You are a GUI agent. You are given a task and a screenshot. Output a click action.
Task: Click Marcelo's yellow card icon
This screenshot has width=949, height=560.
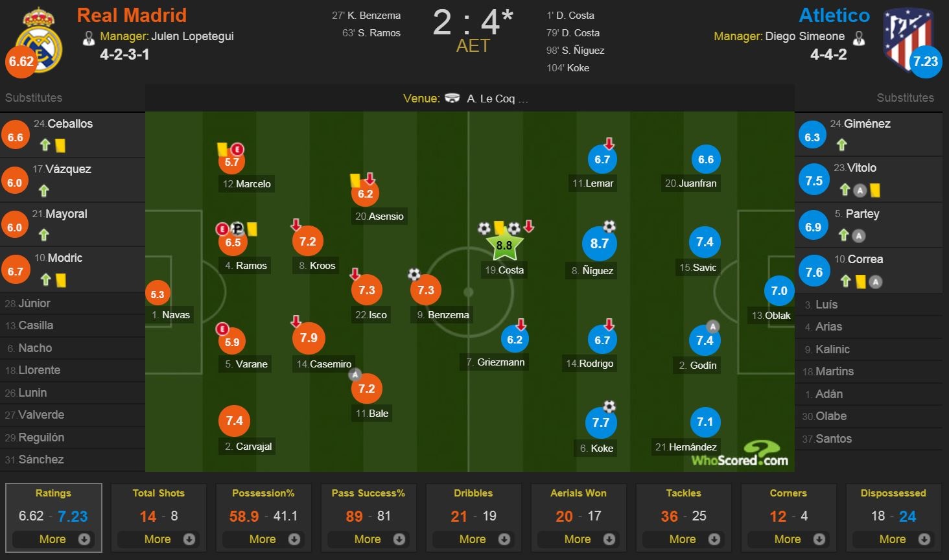point(222,149)
